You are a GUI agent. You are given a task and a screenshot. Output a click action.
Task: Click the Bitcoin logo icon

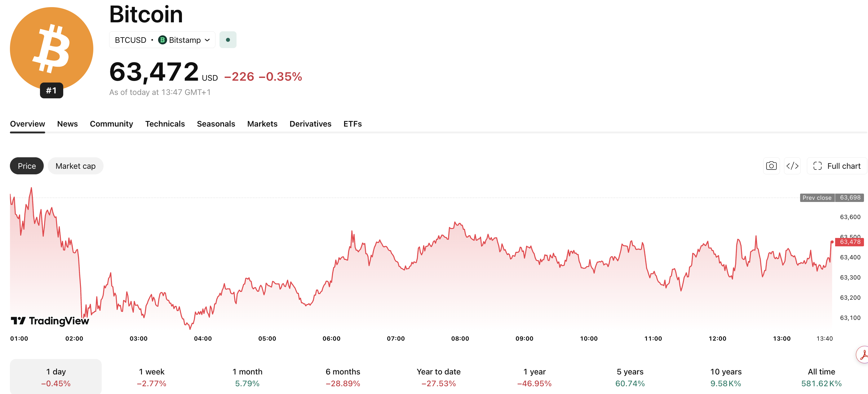[51, 49]
